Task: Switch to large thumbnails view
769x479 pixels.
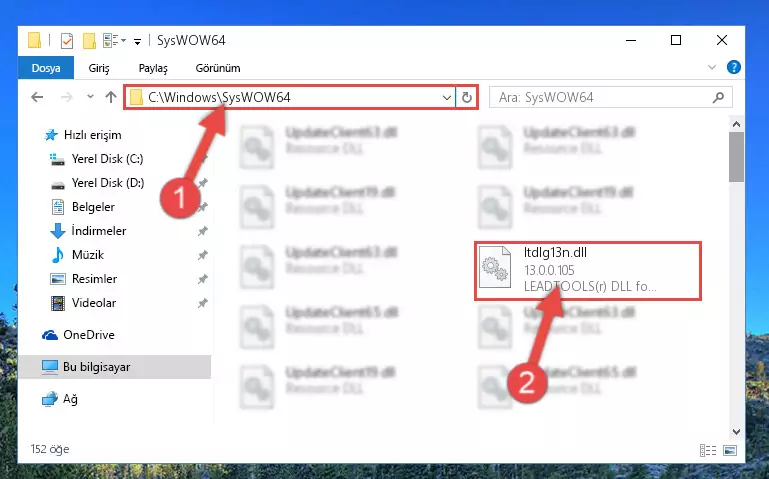Action: pos(730,450)
